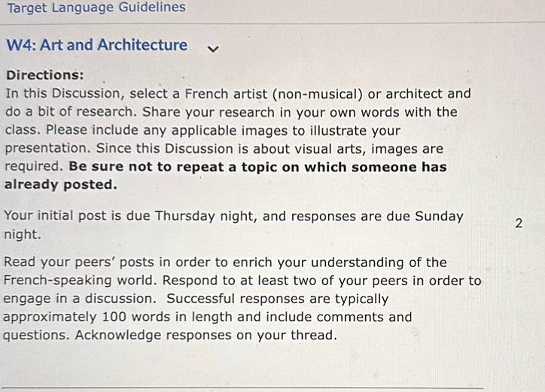Click the sentence starting 'In this Discussion, select'

(x=238, y=93)
